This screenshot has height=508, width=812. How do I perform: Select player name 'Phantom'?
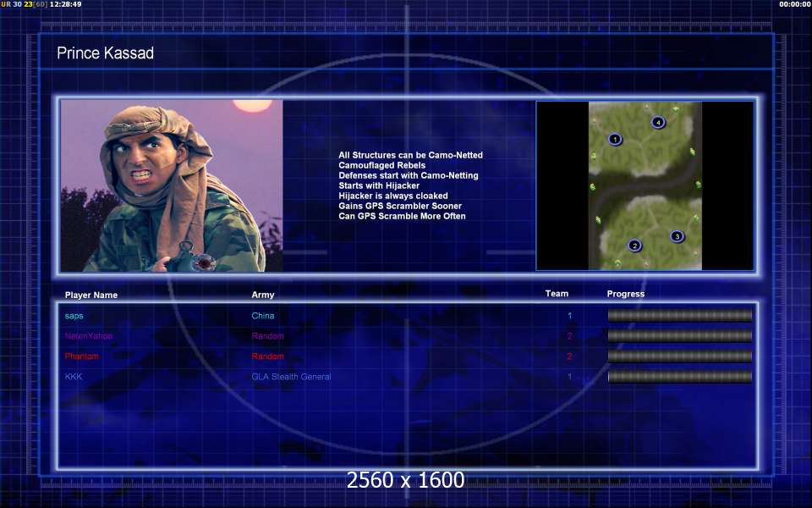point(82,356)
